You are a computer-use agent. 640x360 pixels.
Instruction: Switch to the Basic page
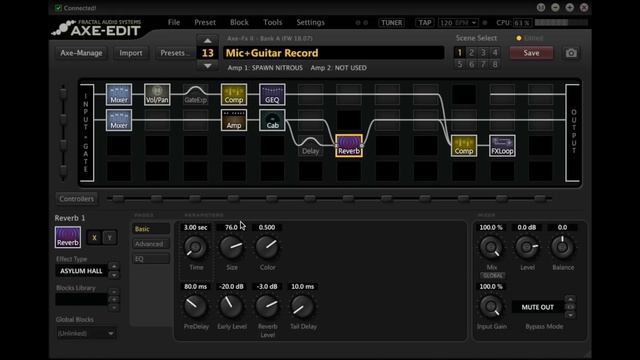(x=151, y=229)
